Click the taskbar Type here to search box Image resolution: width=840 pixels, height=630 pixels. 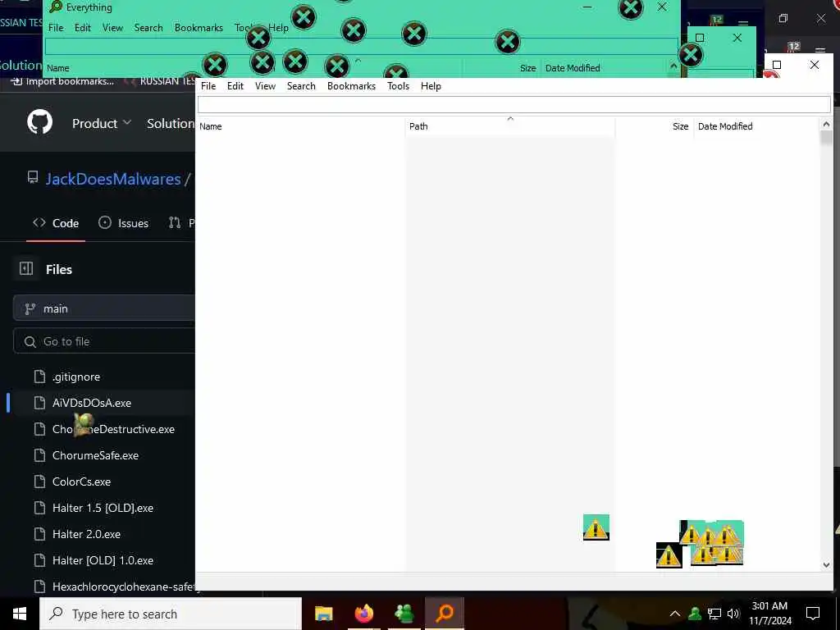[171, 614]
